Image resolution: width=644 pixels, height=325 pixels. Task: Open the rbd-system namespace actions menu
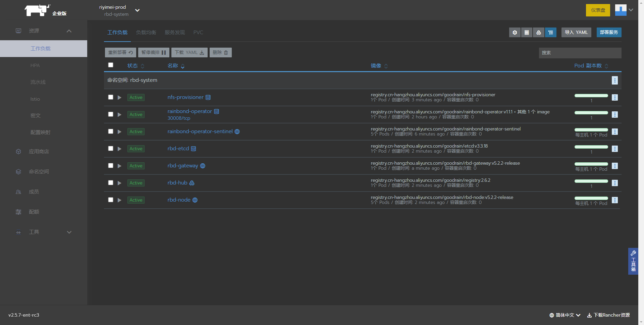(x=615, y=80)
